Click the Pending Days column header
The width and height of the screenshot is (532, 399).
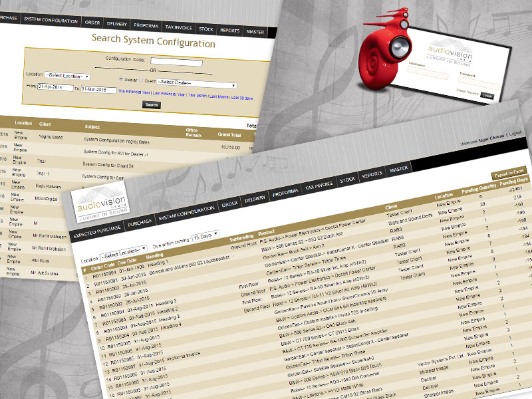[513, 182]
